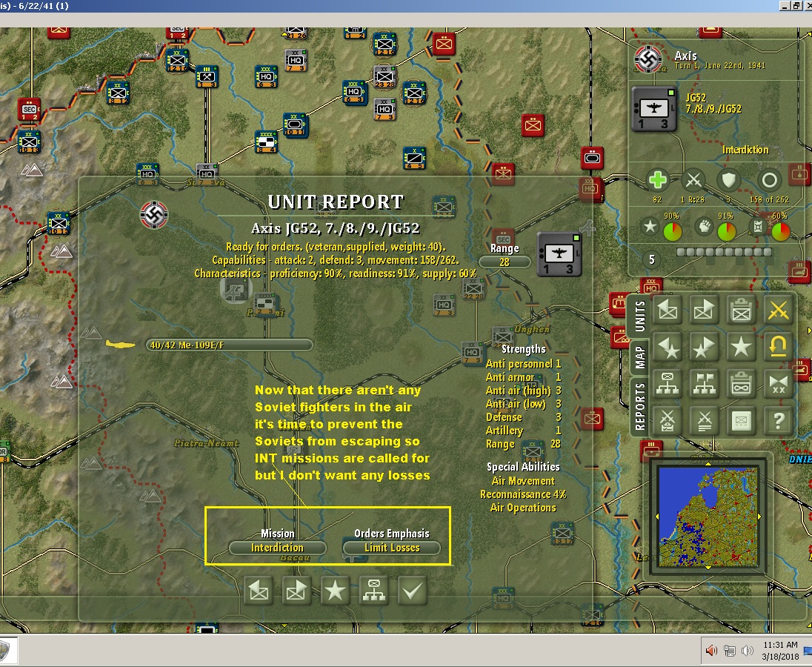The width and height of the screenshot is (812, 667).
Task: Open help with the question mark icon
Action: pyautogui.click(x=778, y=420)
